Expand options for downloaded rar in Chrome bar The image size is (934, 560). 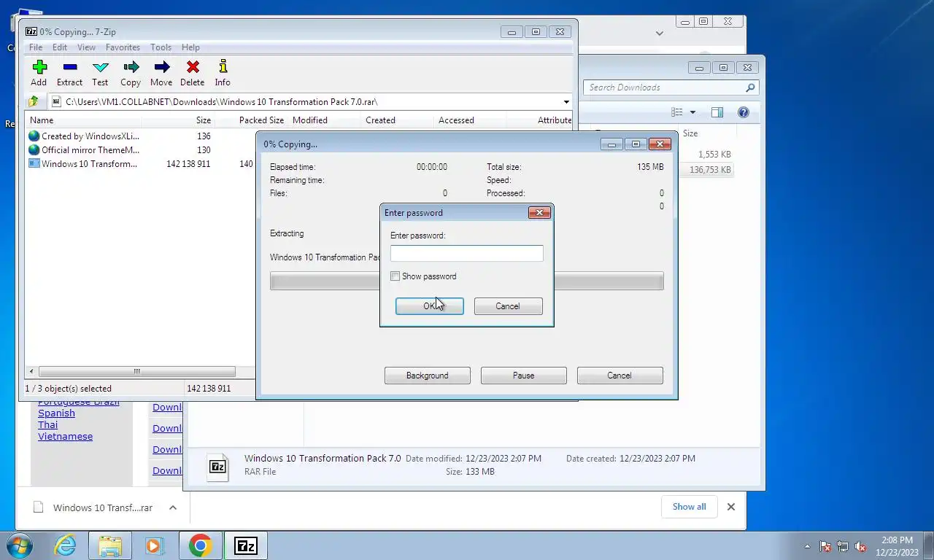[173, 507]
